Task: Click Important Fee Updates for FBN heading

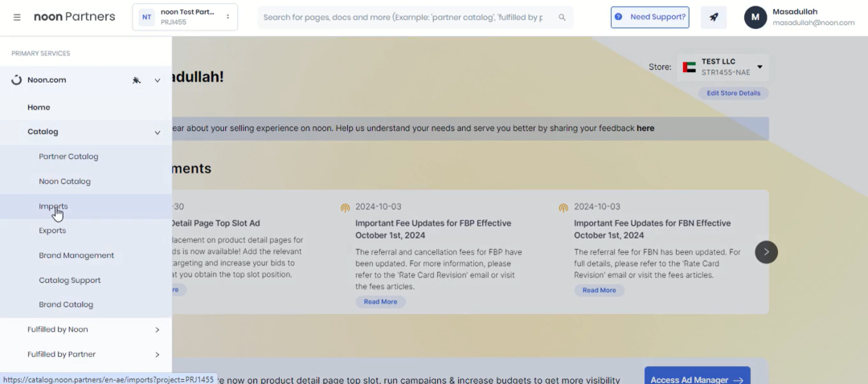Action: coord(652,230)
